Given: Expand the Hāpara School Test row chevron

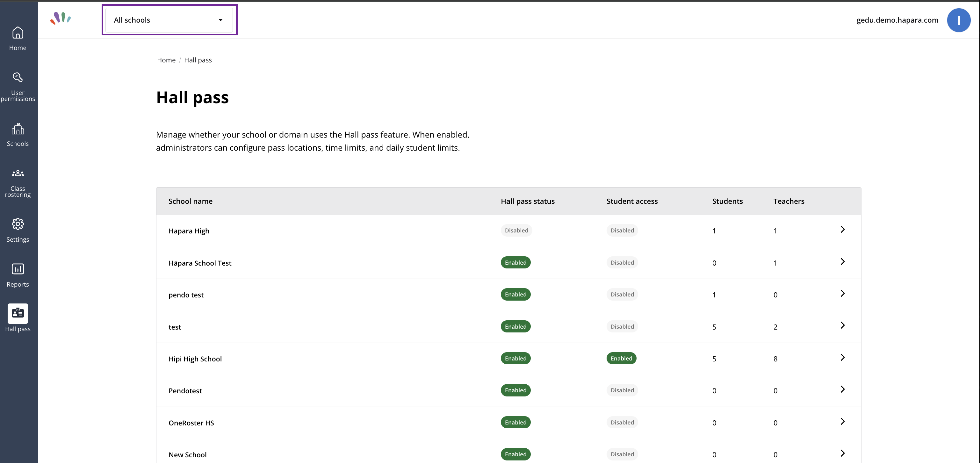Looking at the screenshot, I should point(842,261).
